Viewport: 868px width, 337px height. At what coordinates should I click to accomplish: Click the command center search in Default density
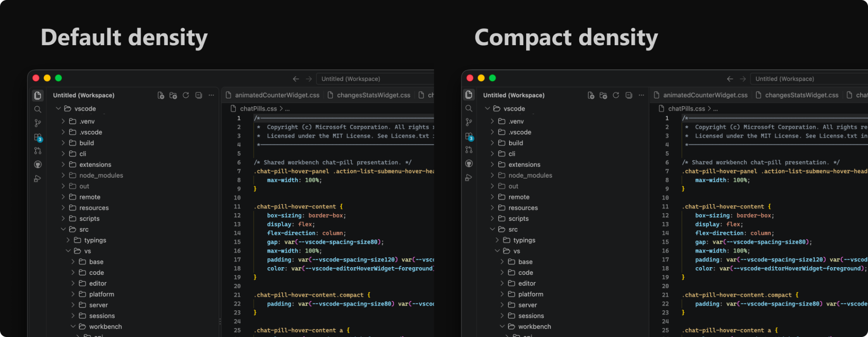[375, 79]
